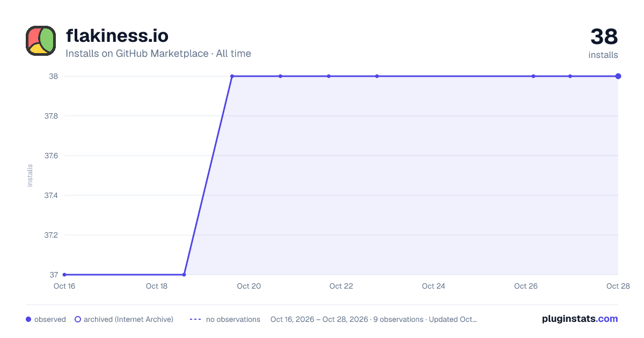Select the data point just before Oct 22
The image size is (644, 338).
click(x=328, y=76)
